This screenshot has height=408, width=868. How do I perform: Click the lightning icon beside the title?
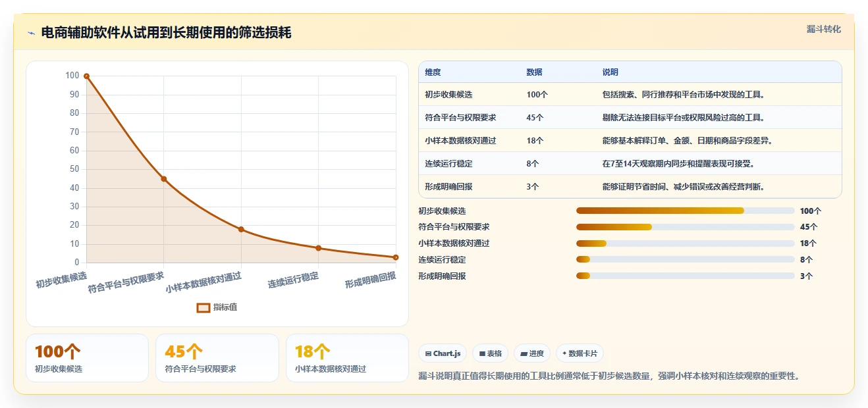click(x=31, y=33)
